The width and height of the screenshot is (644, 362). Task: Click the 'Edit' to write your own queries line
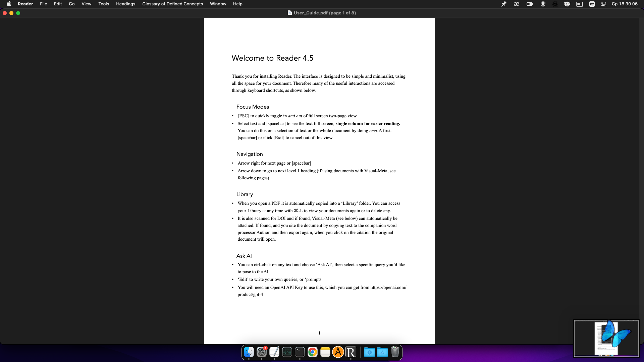pos(280,279)
